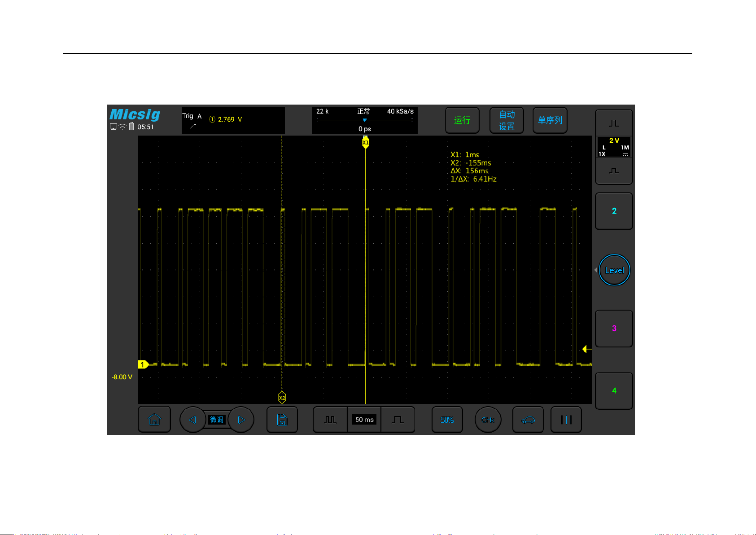Click the channel 1 ground marker
The image size is (756, 535).
[x=143, y=364]
